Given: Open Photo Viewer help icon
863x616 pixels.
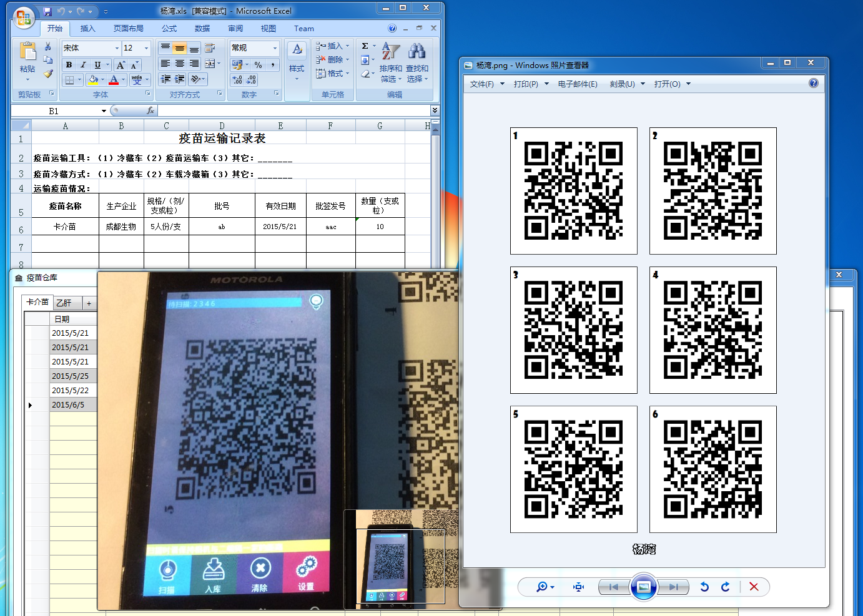Looking at the screenshot, I should tap(814, 83).
